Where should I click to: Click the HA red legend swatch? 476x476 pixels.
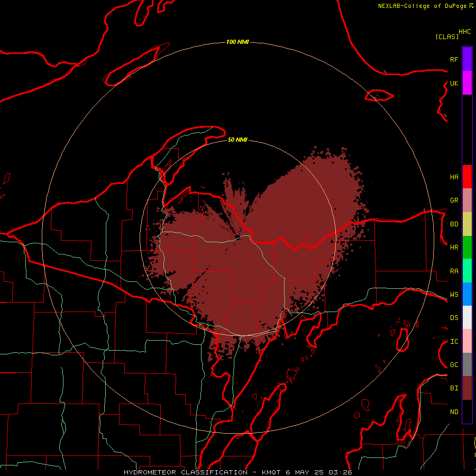[467, 177]
